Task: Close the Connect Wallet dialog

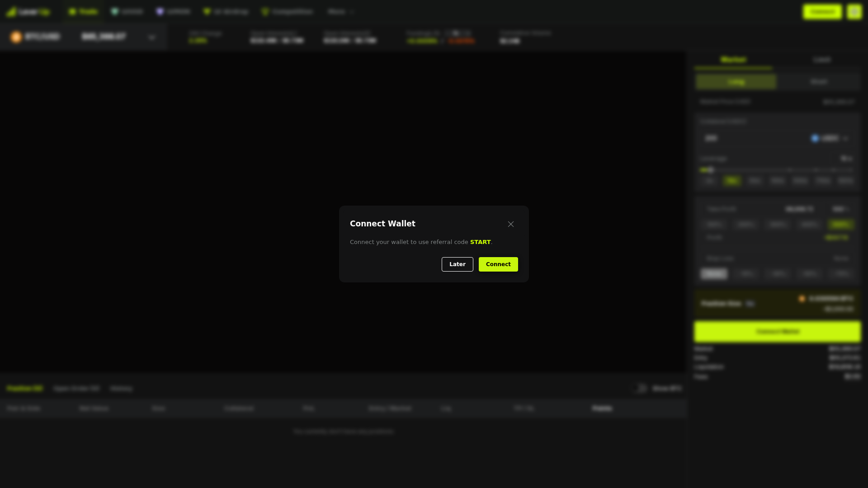Action: [511, 224]
